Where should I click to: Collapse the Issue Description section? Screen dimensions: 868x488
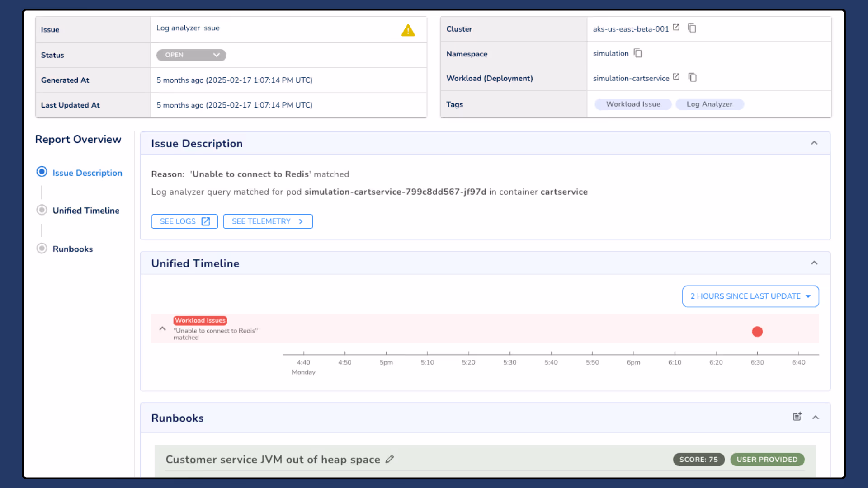814,143
